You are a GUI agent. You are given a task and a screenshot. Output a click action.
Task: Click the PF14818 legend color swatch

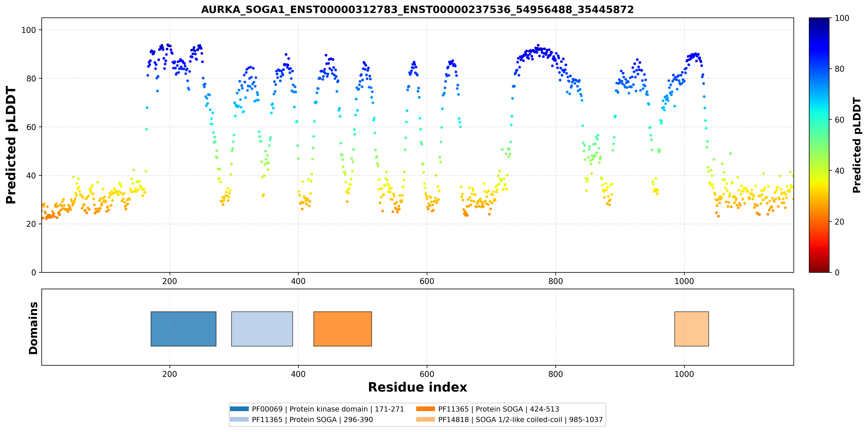coord(426,419)
